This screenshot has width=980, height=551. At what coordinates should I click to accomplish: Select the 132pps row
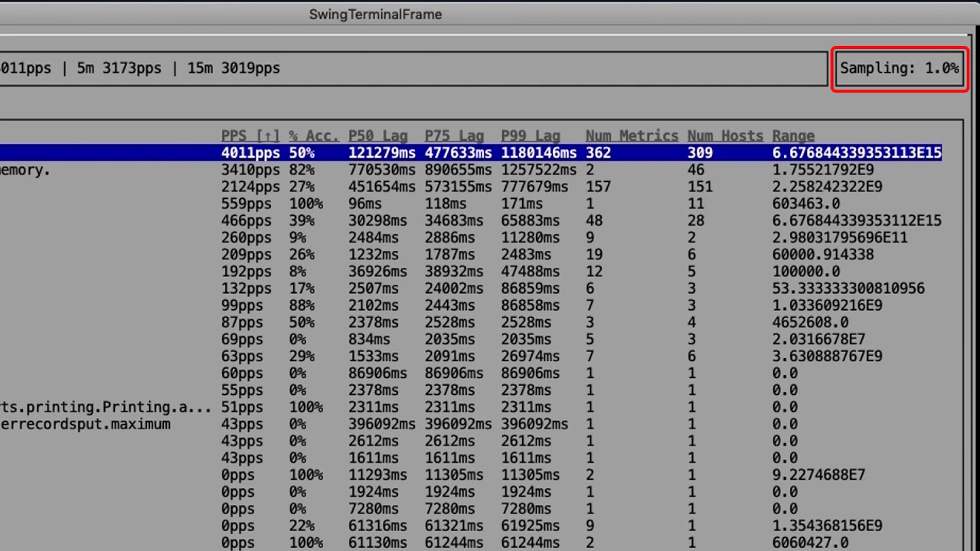[471, 289]
